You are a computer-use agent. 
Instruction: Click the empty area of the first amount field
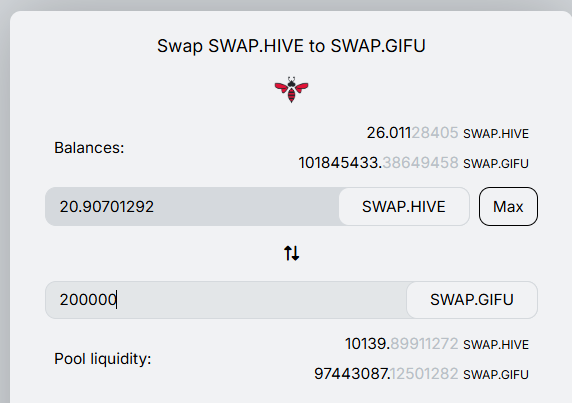click(x=246, y=207)
